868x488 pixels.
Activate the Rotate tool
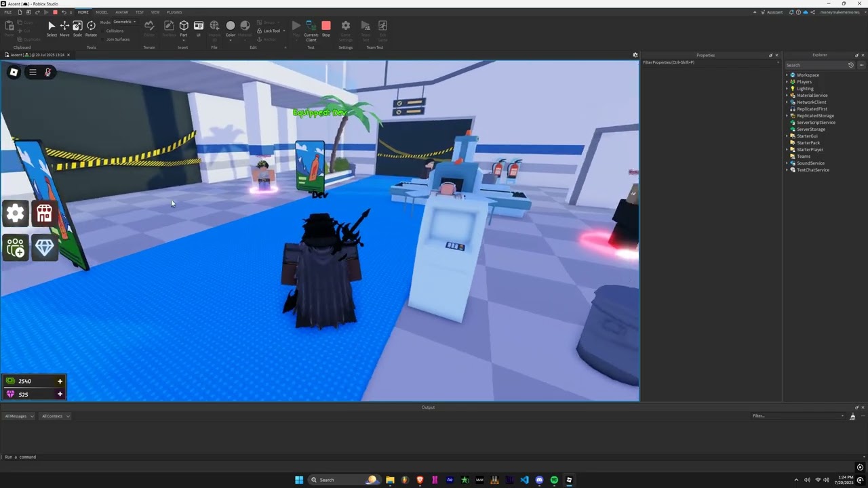[91, 28]
